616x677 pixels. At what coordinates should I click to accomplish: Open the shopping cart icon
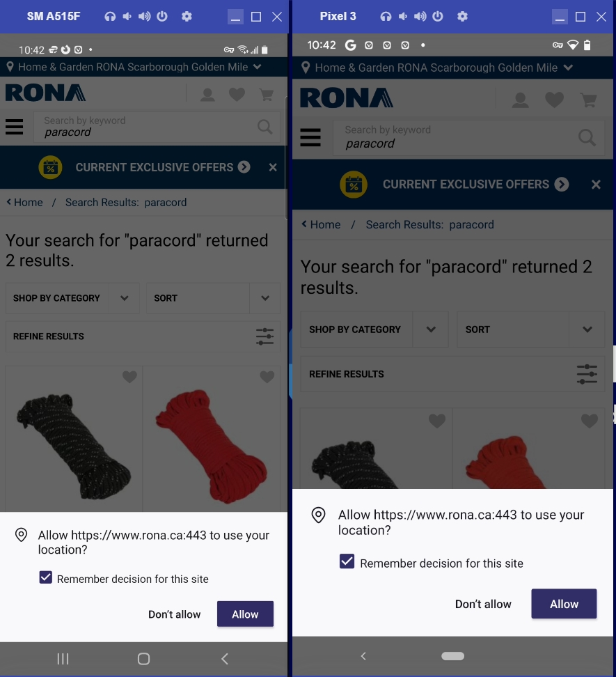tap(267, 93)
